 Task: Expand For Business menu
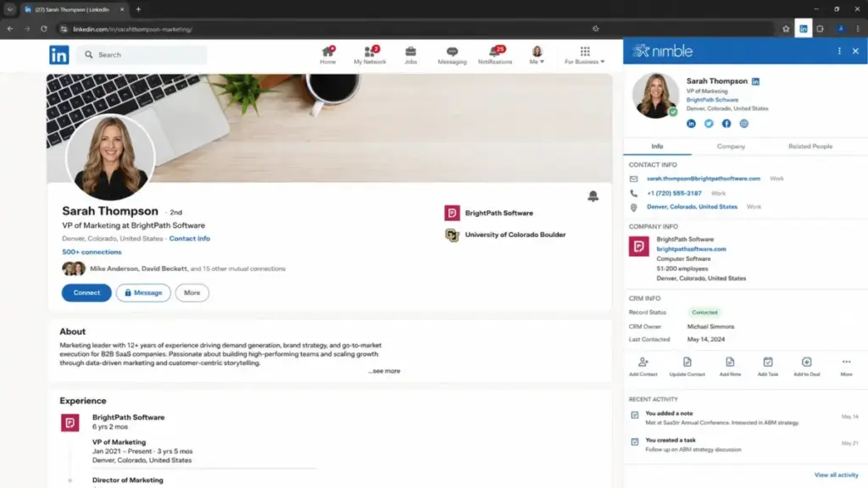click(x=585, y=55)
